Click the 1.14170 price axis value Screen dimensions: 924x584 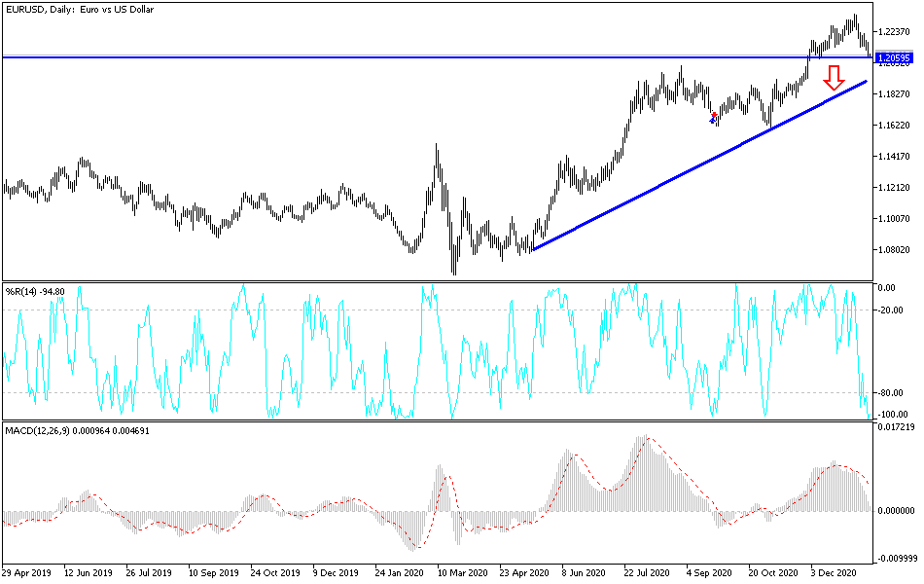coord(893,157)
